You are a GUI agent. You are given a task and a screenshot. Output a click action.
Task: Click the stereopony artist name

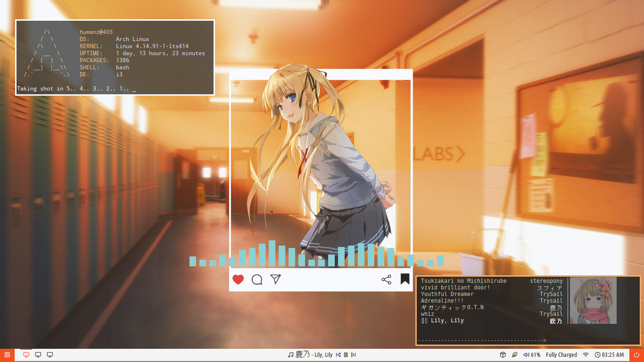pyautogui.click(x=546, y=281)
